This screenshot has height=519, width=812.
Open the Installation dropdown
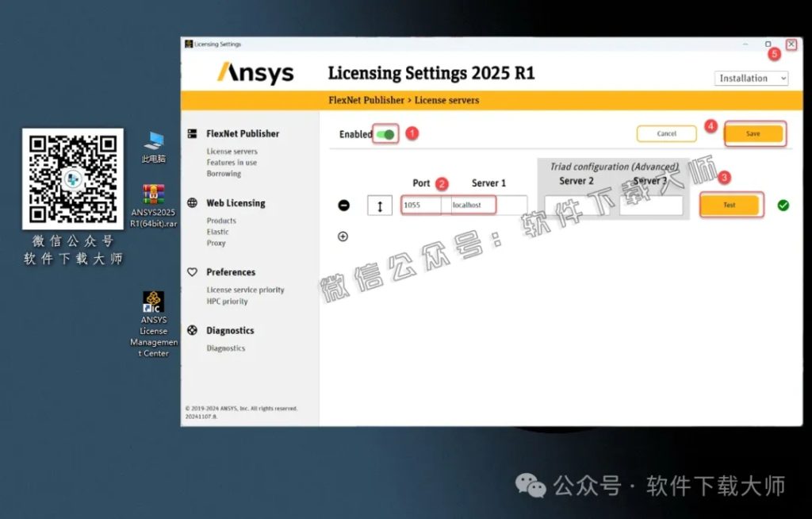point(750,78)
